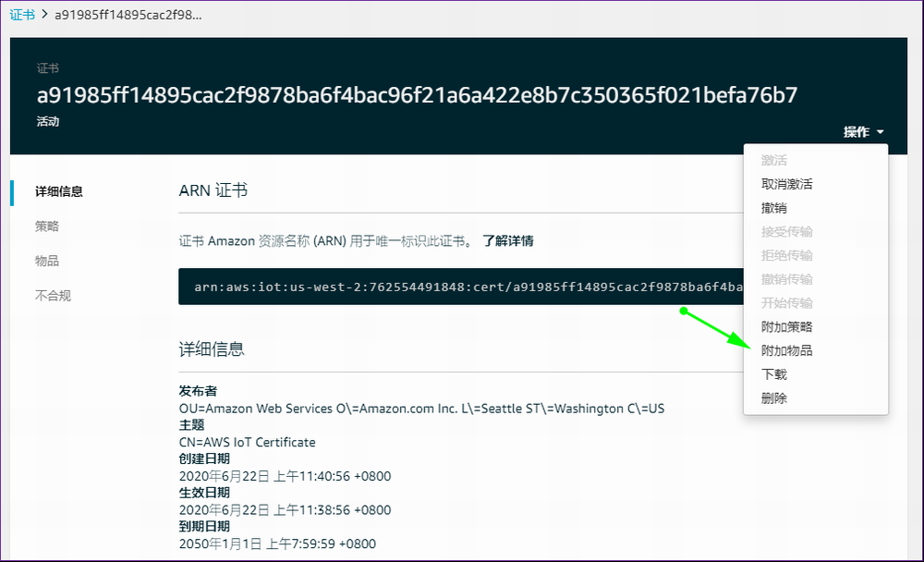Viewport: 924px width, 562px height.
Task: Choose 撤销 in the actions menu
Action: pyautogui.click(x=774, y=208)
